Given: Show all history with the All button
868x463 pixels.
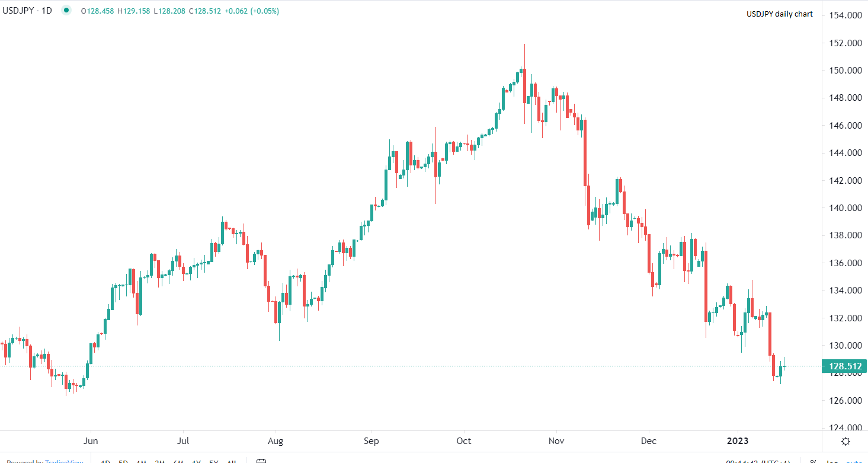Looking at the screenshot, I should click(x=231, y=460).
